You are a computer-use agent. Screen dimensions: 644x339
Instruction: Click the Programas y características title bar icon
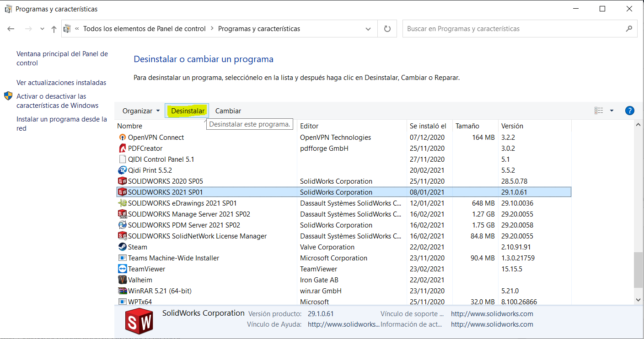click(x=9, y=9)
